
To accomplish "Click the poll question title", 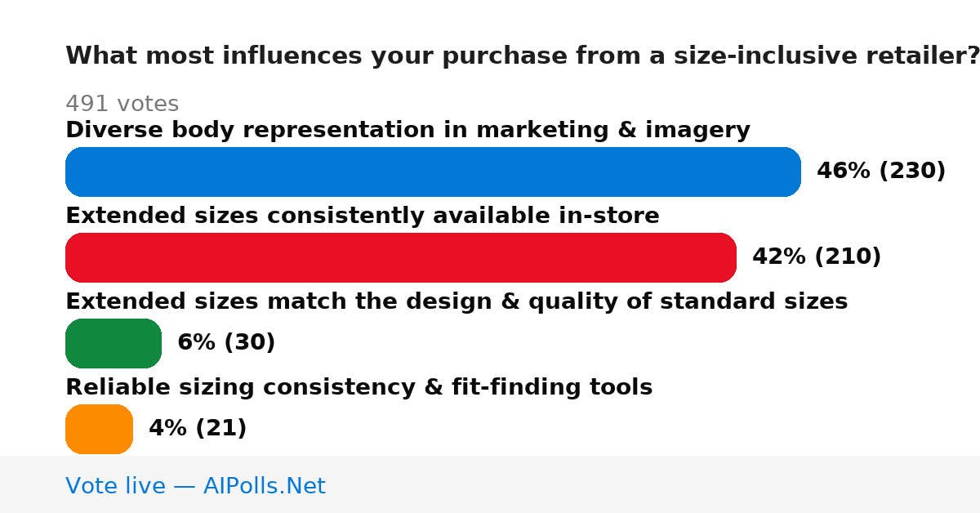I will [x=523, y=56].
